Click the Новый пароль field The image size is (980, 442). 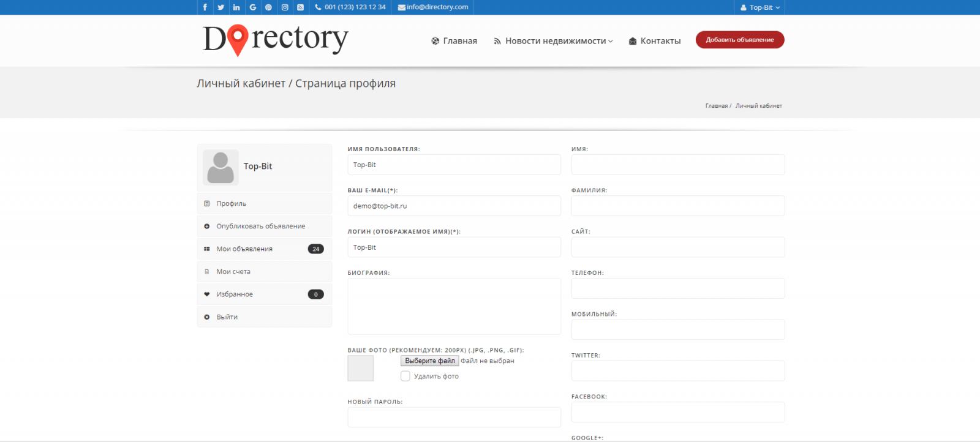[454, 417]
